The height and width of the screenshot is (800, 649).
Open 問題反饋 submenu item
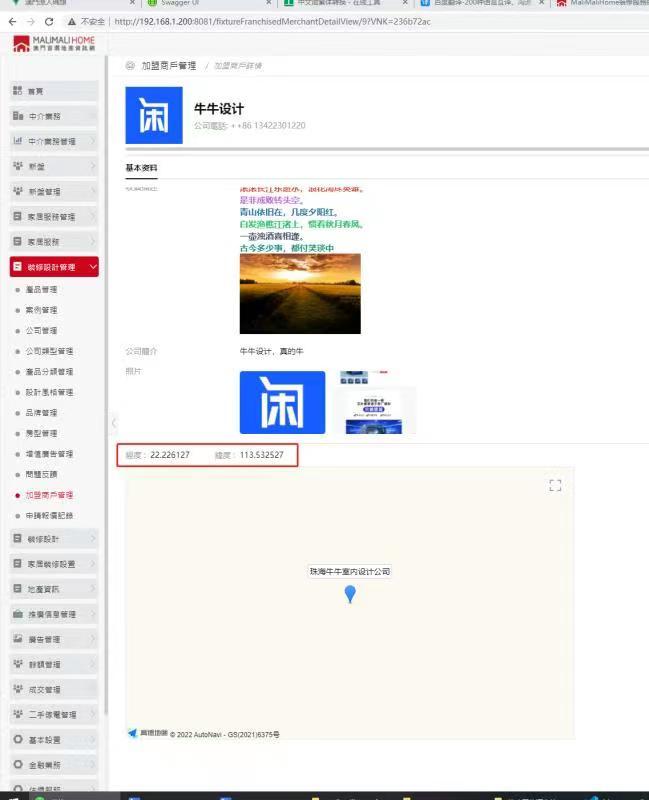coord(41,474)
